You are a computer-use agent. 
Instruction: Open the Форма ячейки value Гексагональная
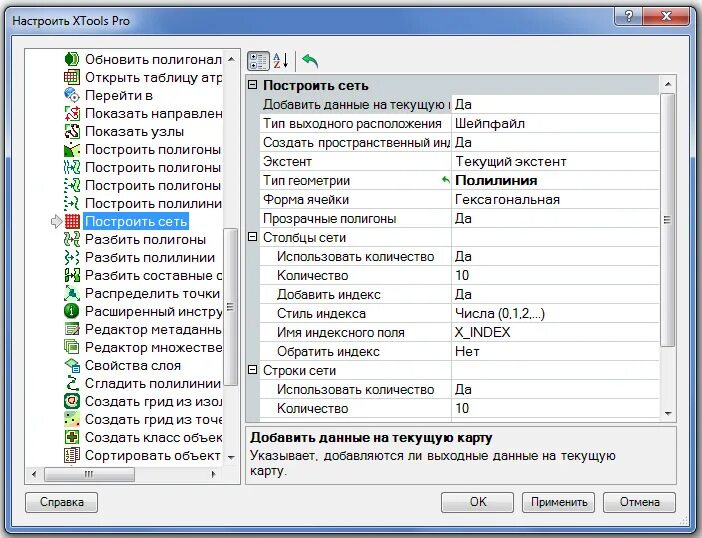(x=555, y=200)
